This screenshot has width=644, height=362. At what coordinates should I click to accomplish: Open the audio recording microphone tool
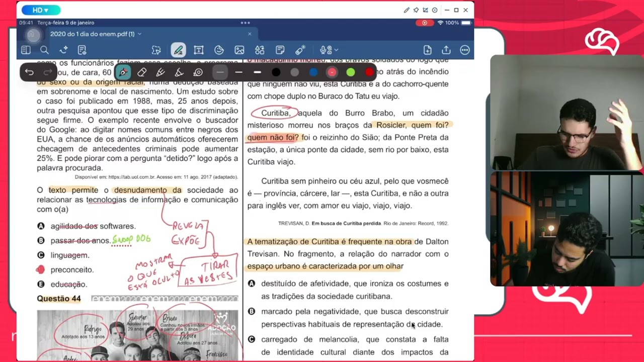coord(326,50)
